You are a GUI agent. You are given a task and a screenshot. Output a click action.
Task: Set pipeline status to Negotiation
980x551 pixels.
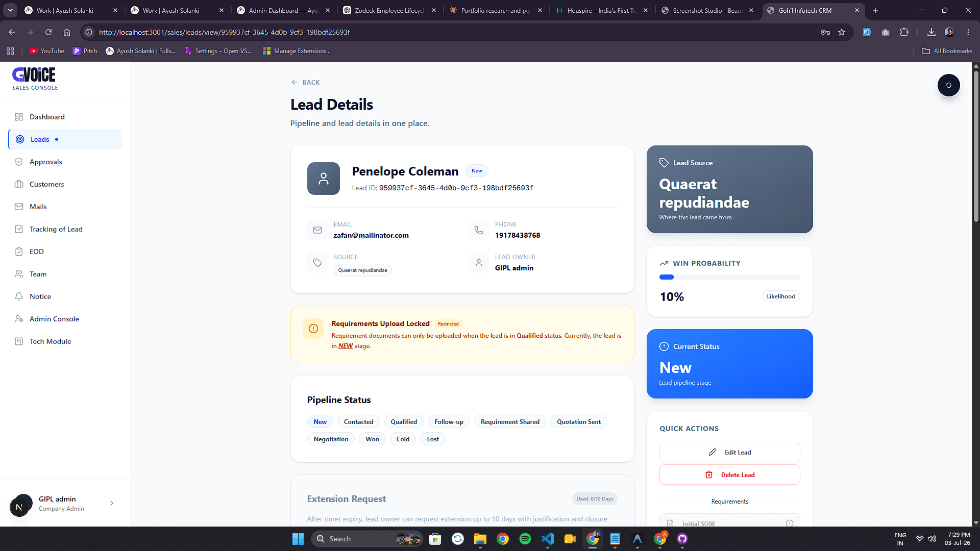[331, 439]
